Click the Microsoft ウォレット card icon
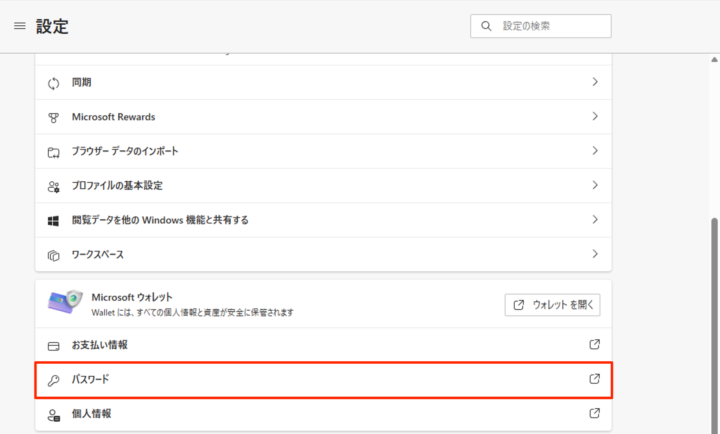This screenshot has width=720, height=434. pos(65,302)
